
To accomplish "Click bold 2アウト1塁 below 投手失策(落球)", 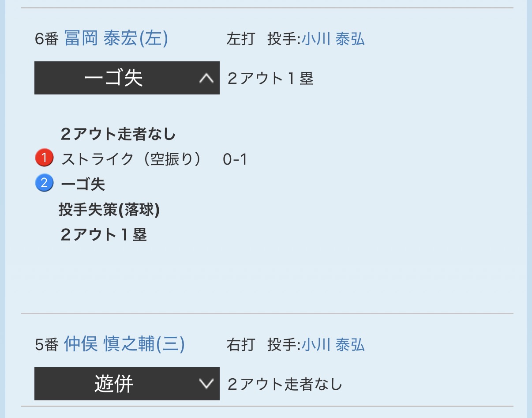I will pos(103,235).
